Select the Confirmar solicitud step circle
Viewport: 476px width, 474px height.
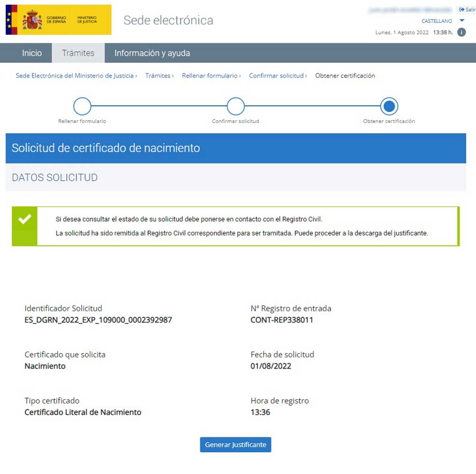pos(236,106)
